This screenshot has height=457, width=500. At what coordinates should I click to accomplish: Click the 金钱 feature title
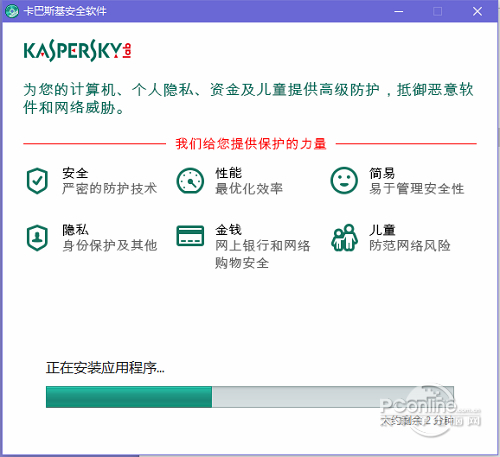tap(228, 230)
